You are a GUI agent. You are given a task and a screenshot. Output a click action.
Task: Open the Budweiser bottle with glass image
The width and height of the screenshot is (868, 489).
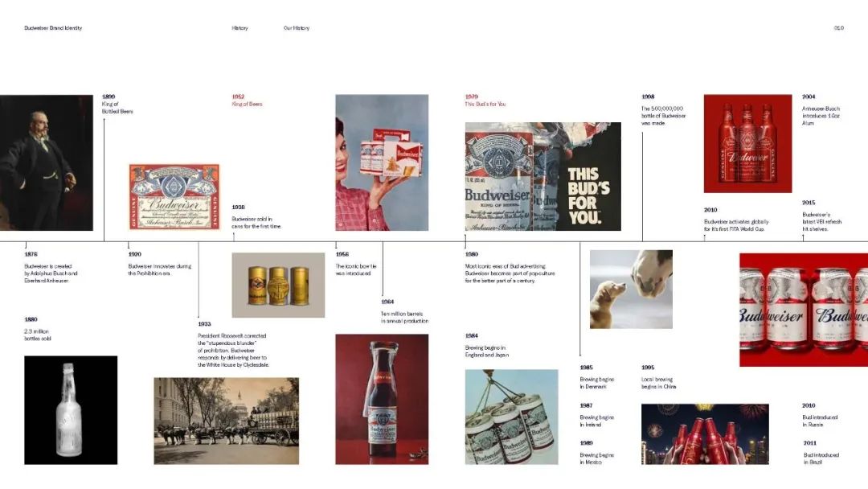point(382,399)
